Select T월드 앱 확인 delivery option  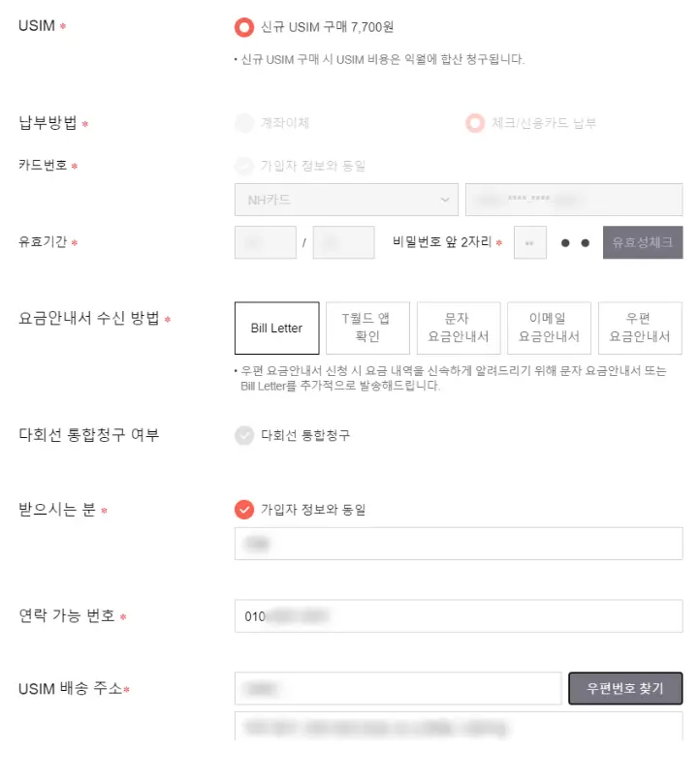(367, 328)
